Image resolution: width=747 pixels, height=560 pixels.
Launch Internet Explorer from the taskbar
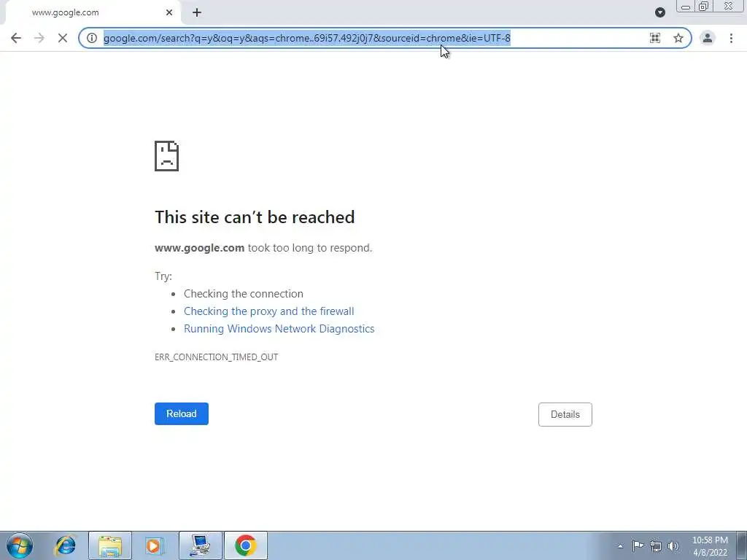65,545
